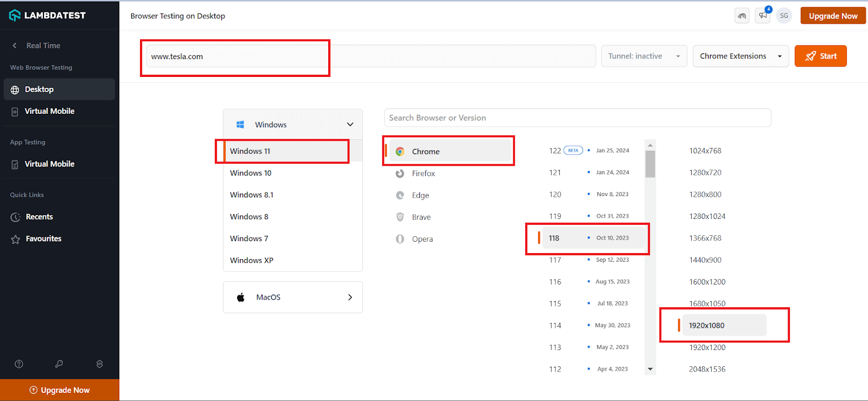This screenshot has width=868, height=401.
Task: Open the SG user avatar
Action: tap(784, 16)
